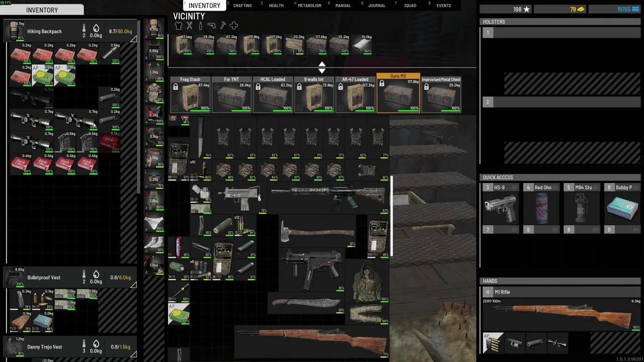The height and width of the screenshot is (362, 644).
Task: Open the Events tab
Action: 444,6
